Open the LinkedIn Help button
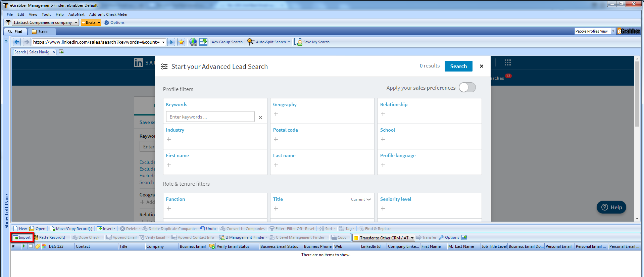This screenshot has height=277, width=644. point(611,207)
